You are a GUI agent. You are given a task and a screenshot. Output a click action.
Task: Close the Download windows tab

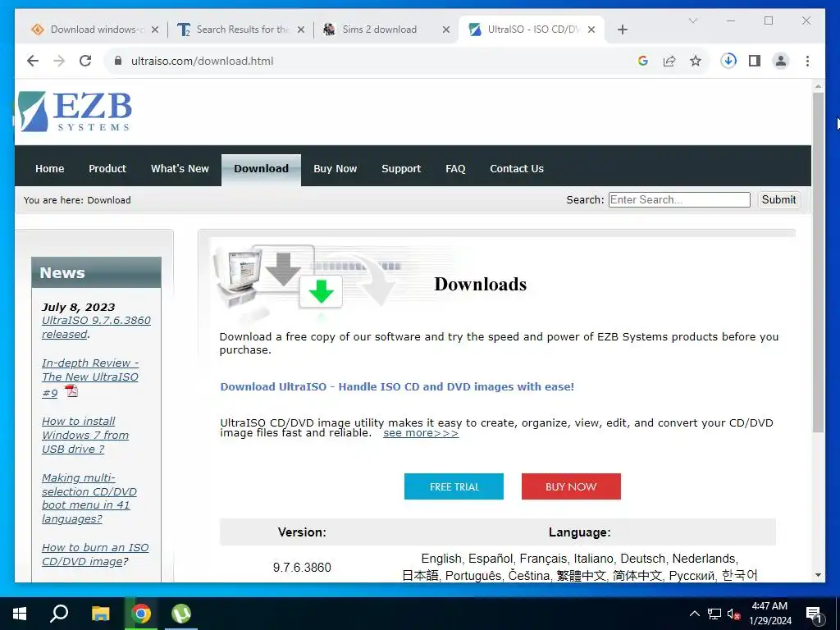point(155,30)
